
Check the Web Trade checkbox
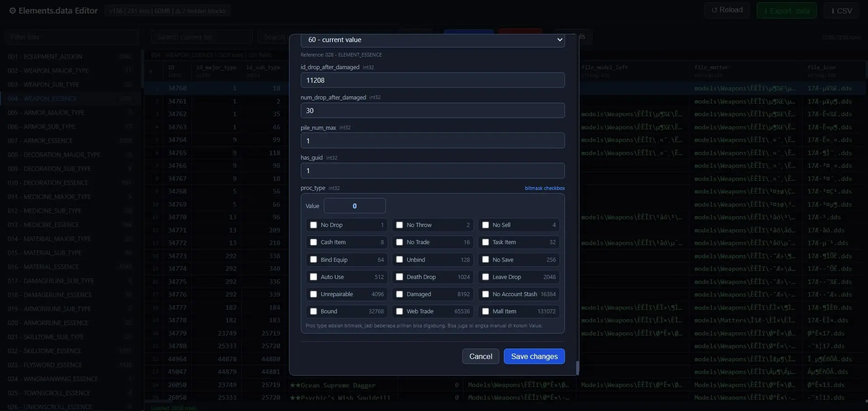click(399, 311)
